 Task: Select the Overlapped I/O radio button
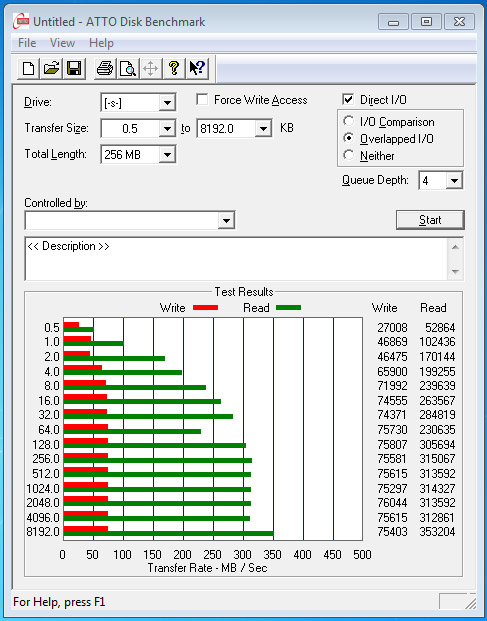[349, 138]
